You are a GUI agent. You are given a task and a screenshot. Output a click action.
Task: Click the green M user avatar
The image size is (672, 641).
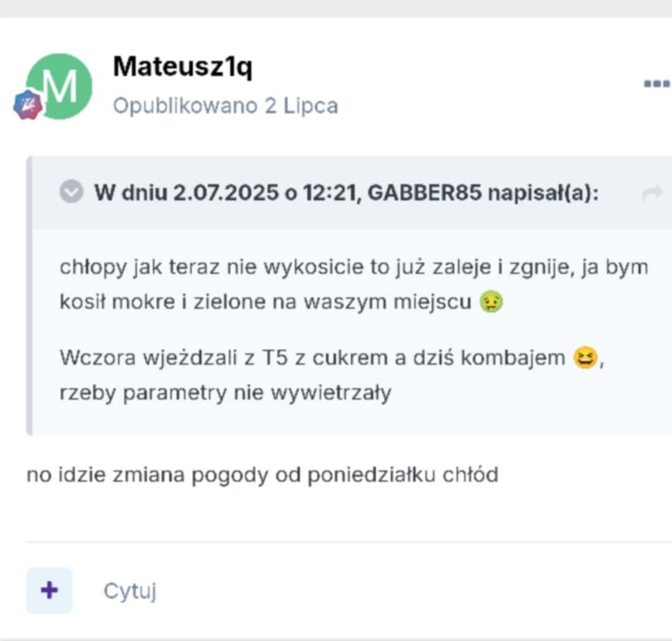coord(59,86)
